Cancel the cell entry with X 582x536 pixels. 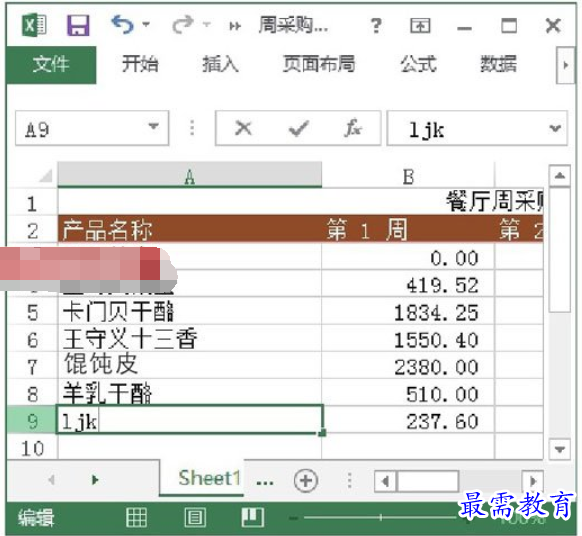coord(244,128)
